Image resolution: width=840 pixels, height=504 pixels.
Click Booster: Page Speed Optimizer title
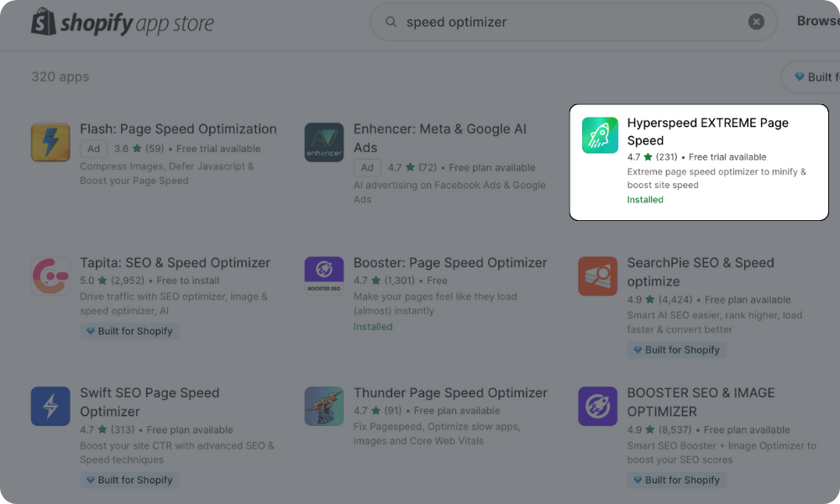pyautogui.click(x=449, y=263)
